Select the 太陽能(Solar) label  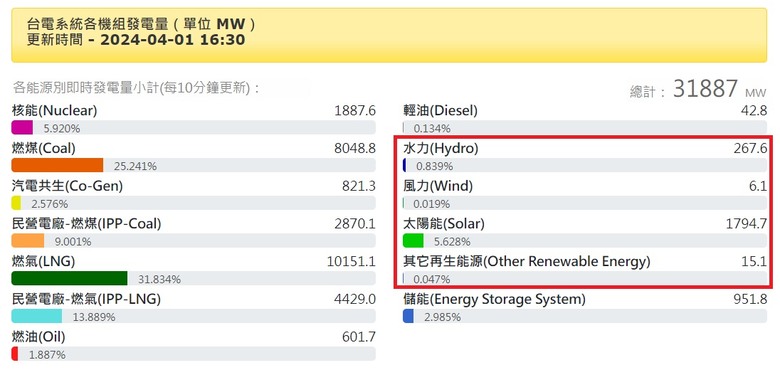(444, 224)
